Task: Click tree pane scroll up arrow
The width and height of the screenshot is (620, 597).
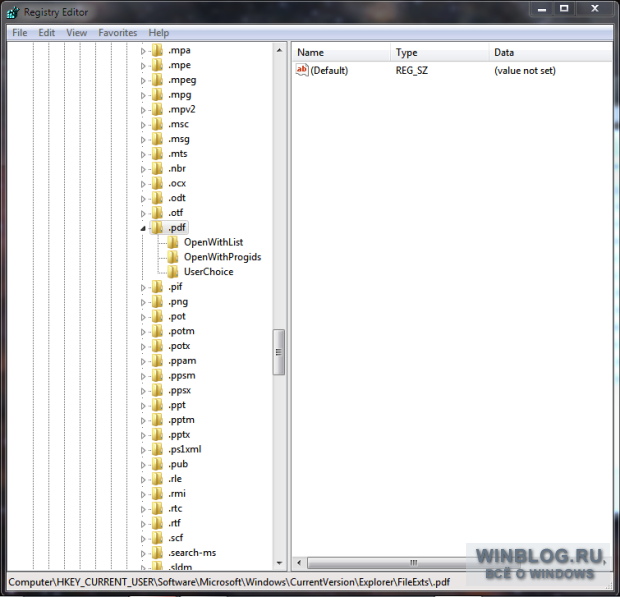Action: click(279, 50)
